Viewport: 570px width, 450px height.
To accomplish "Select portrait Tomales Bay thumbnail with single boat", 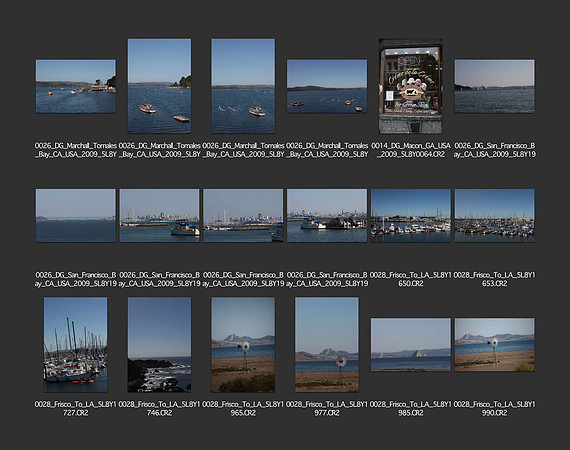I will pyautogui.click(x=243, y=86).
